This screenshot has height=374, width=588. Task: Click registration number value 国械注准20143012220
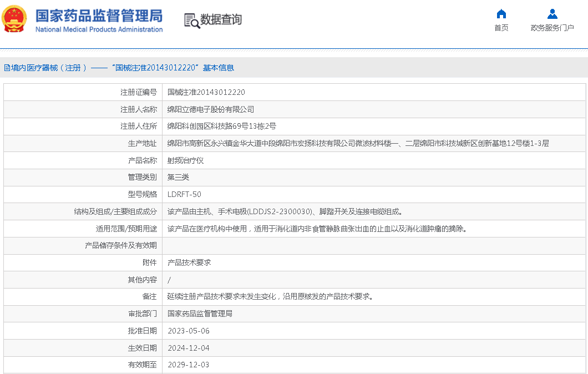pos(206,92)
